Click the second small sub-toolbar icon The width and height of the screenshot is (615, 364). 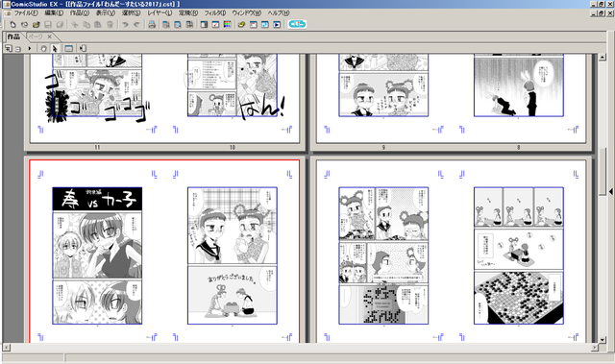[x=18, y=49]
